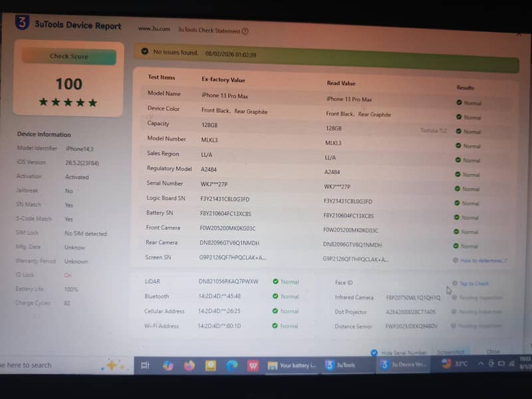Select the Read Value column header

tap(341, 83)
